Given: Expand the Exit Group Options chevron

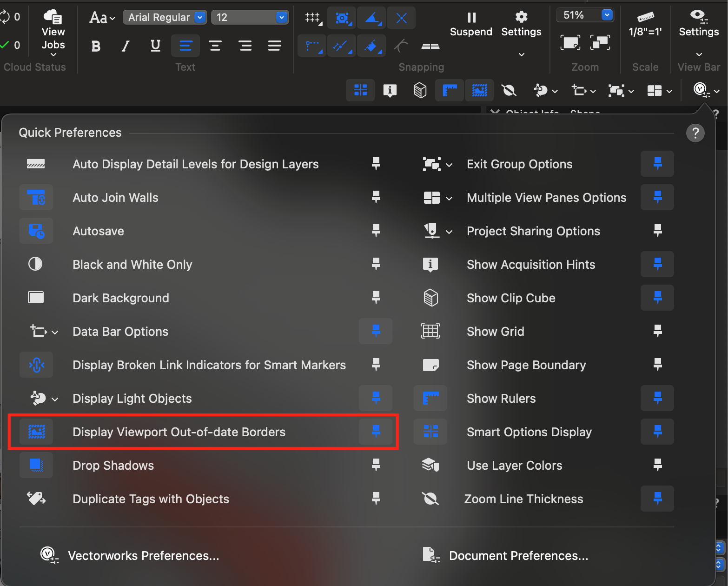Looking at the screenshot, I should (449, 165).
